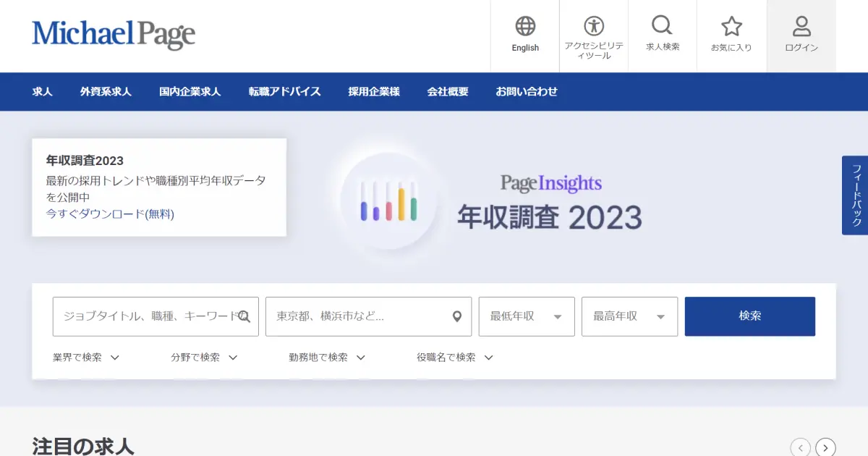This screenshot has width=868, height=456.
Task: Open 転職アドバイス menu
Action: click(285, 92)
